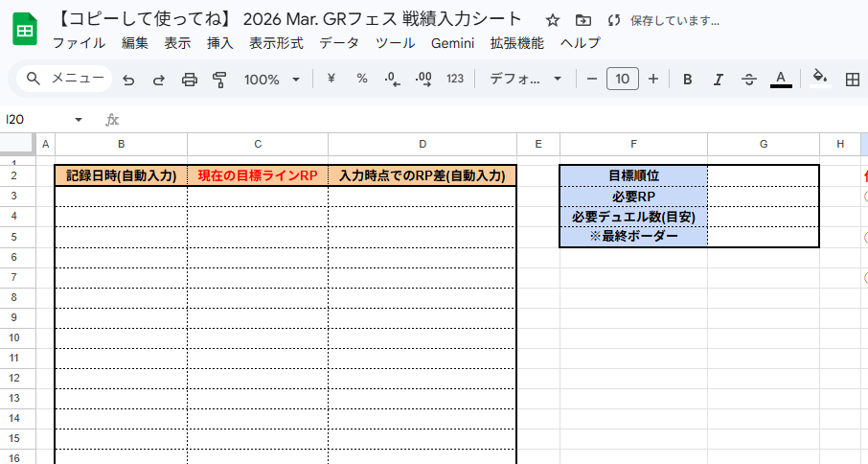Screen dimensions: 868x464
Task: Open the ヘルプ menu
Action: [x=581, y=43]
